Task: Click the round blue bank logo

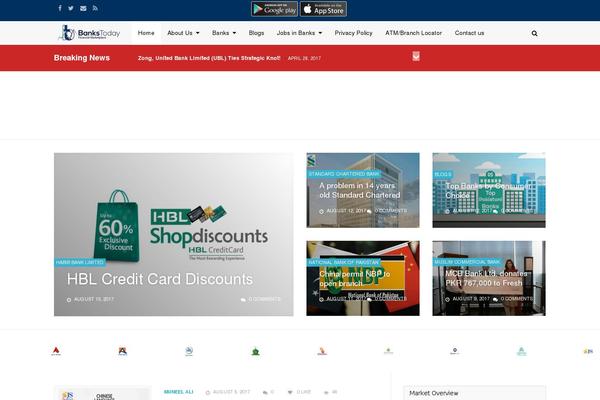Action: pos(189,351)
